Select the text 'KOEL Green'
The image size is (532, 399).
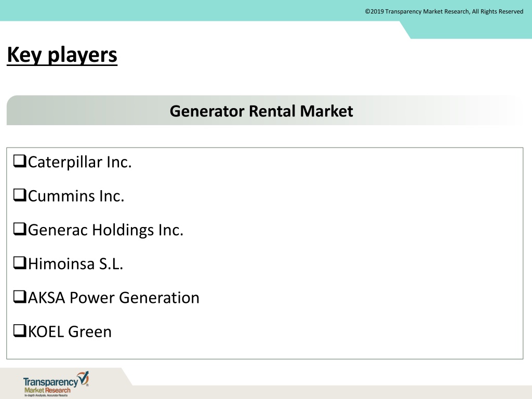tap(70, 331)
